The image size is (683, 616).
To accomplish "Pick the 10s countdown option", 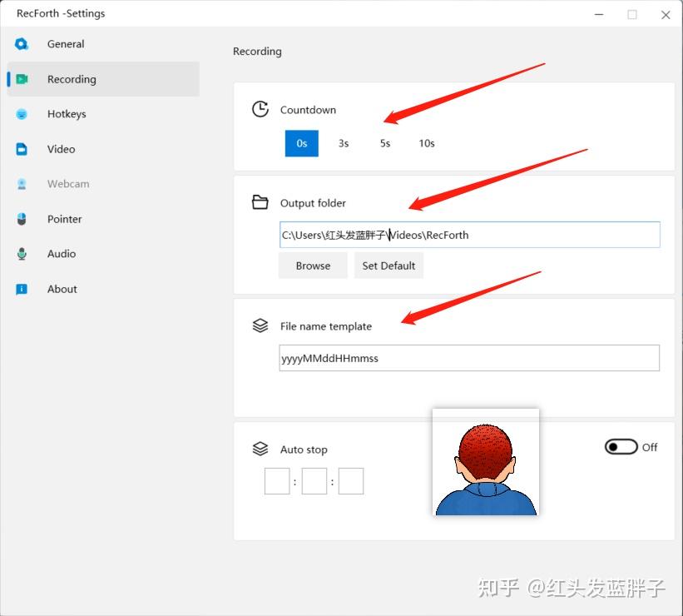I will (x=427, y=143).
